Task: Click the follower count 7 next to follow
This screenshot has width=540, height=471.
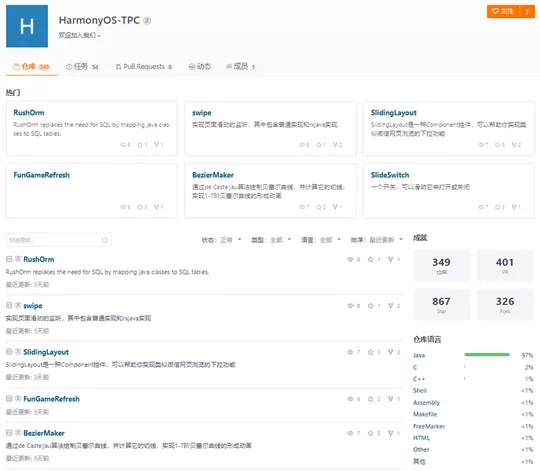Action: (527, 11)
